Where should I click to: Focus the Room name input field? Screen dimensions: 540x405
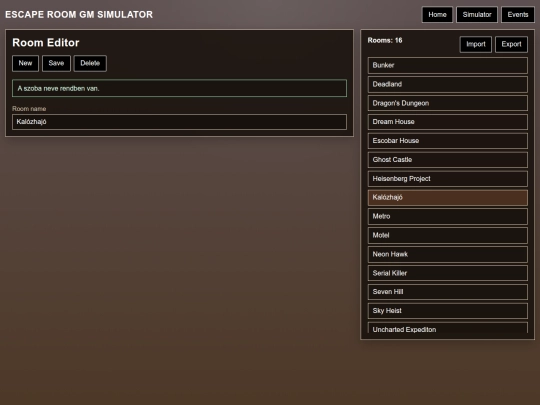[179, 122]
